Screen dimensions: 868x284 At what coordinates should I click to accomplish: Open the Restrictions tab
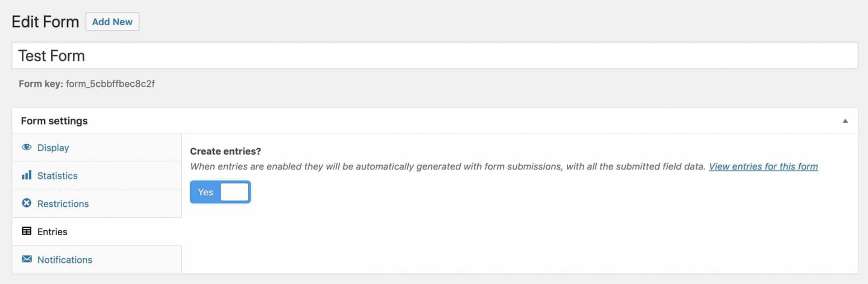tap(63, 204)
